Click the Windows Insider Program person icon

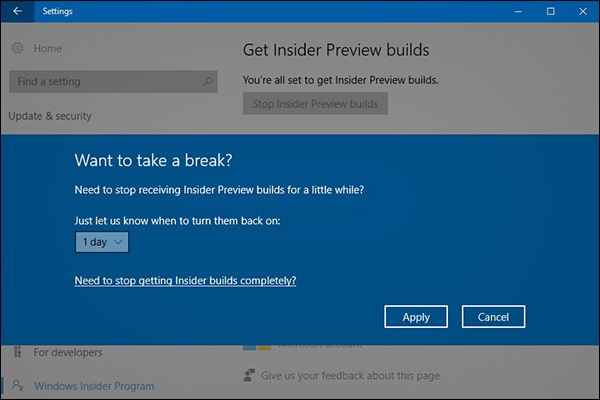(x=17, y=385)
